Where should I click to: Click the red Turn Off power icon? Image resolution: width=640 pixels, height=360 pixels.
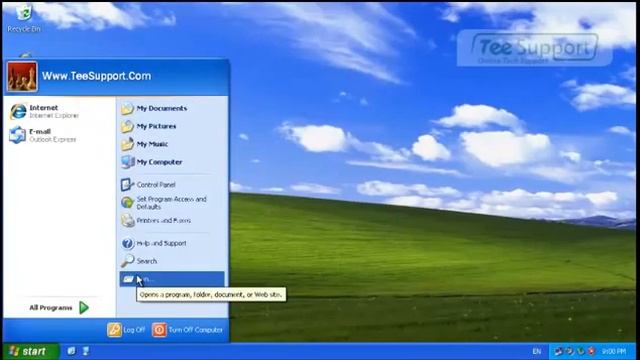point(159,330)
